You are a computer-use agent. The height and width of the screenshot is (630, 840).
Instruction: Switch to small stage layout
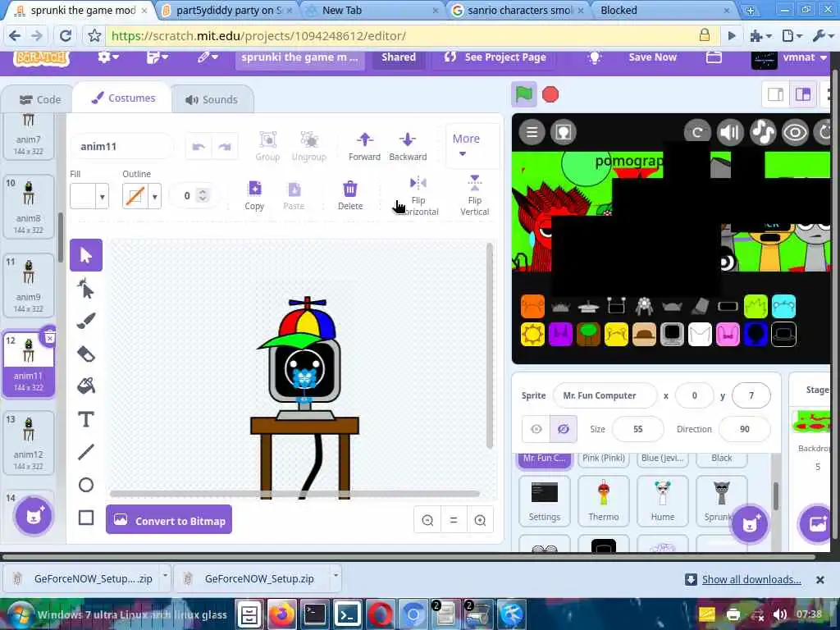click(x=774, y=95)
